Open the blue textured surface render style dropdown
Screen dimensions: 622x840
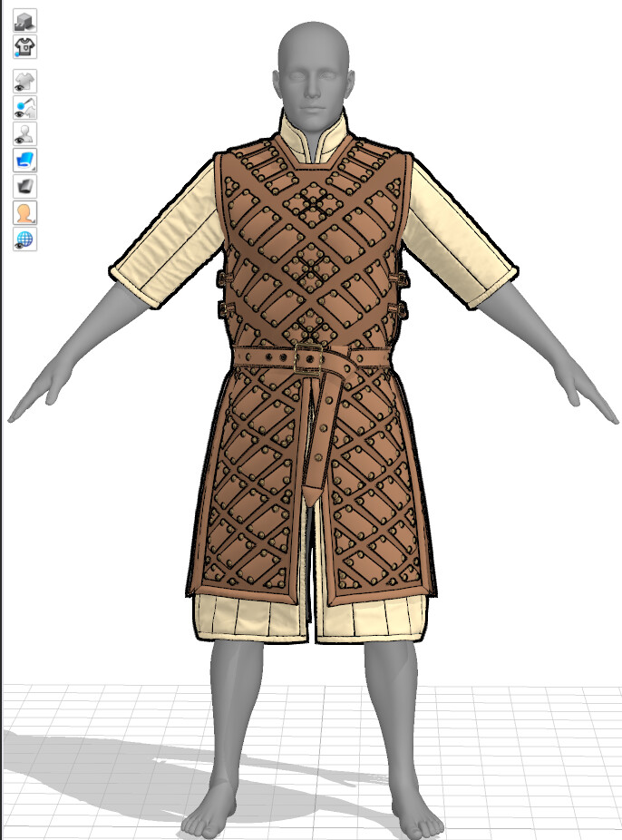tap(24, 161)
